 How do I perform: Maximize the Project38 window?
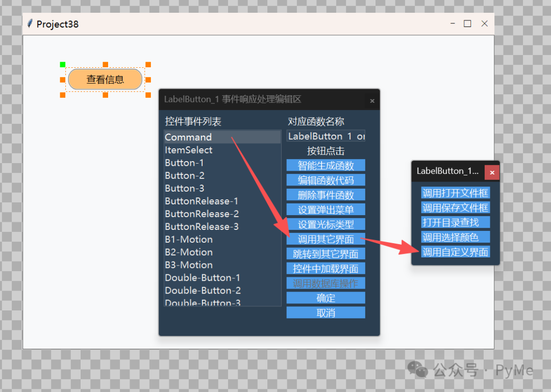(x=467, y=23)
